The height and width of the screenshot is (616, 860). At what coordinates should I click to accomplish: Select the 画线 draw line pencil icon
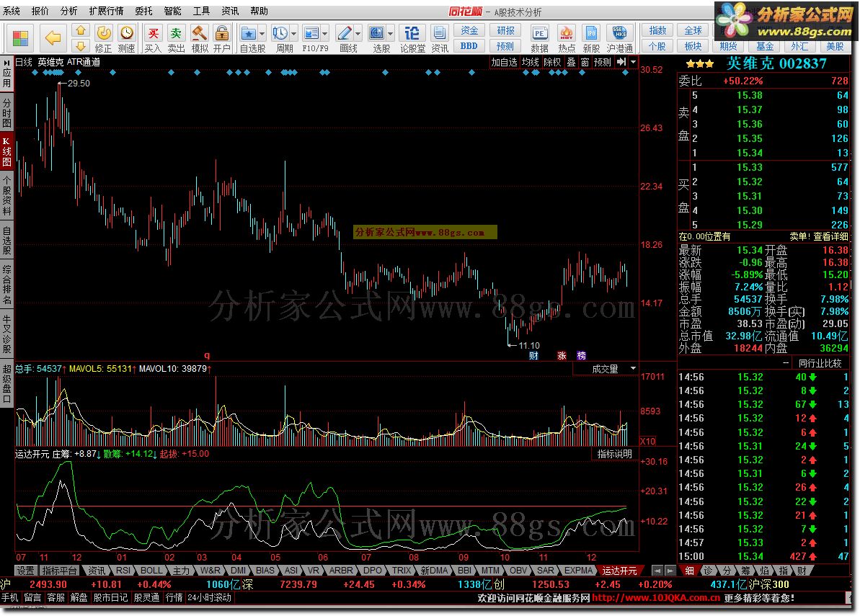pyautogui.click(x=345, y=33)
